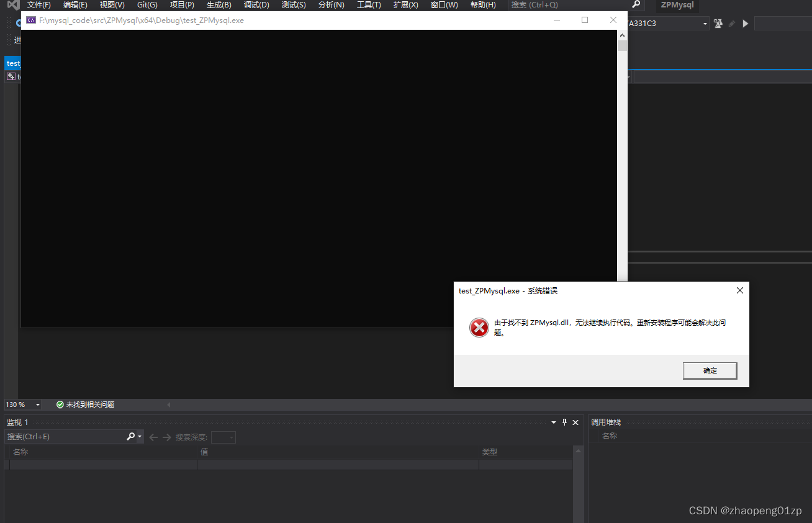Viewport: 812px width, 523px height.
Task: Click the 类型 column header in Watch 1
Action: [526, 452]
